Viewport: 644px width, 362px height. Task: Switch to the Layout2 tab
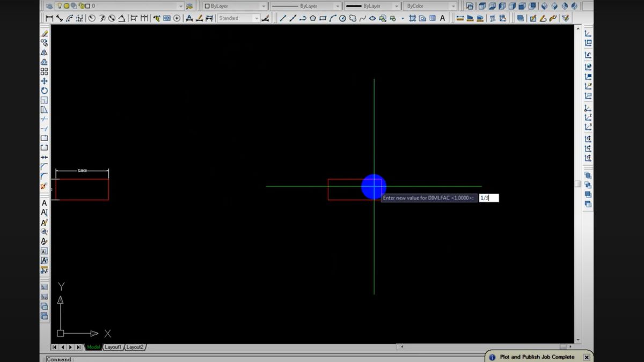point(135,347)
